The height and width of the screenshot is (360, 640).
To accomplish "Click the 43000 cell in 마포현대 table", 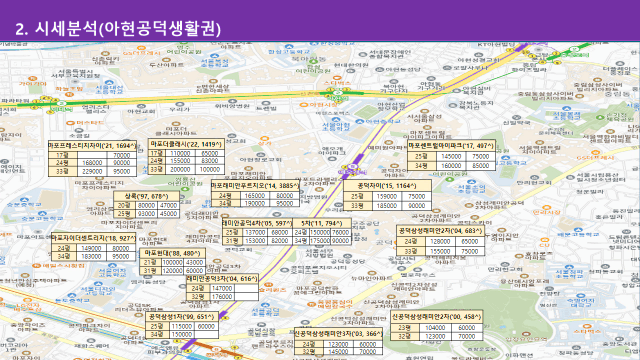I will pyautogui.click(x=194, y=263).
